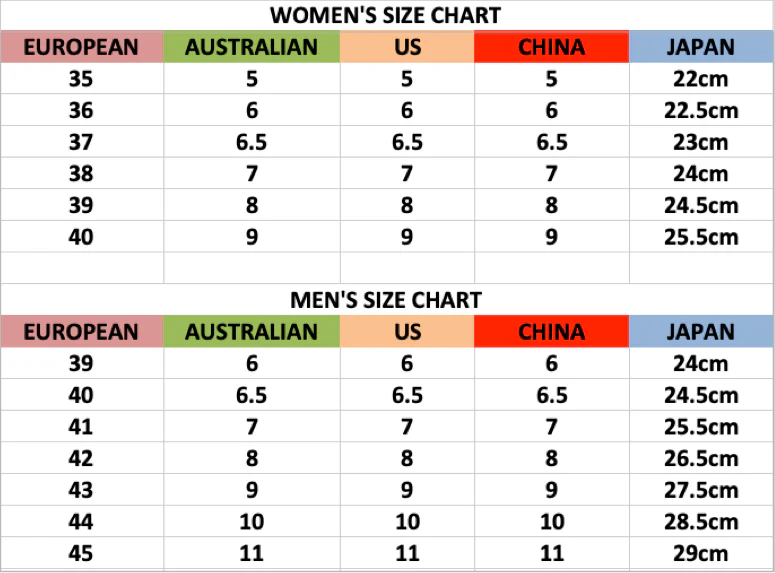Click the 22.5cm Japan cell
Screen dimensions: 775x573
[x=701, y=110]
